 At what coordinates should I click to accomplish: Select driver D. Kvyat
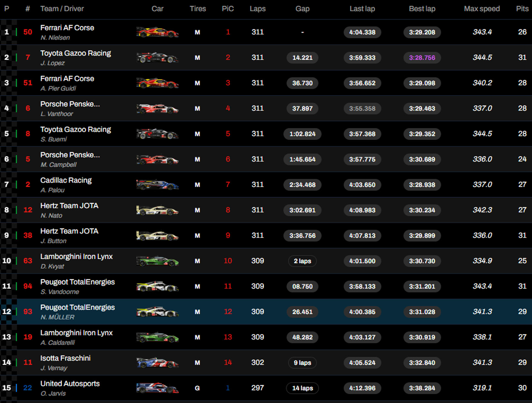coord(52,267)
